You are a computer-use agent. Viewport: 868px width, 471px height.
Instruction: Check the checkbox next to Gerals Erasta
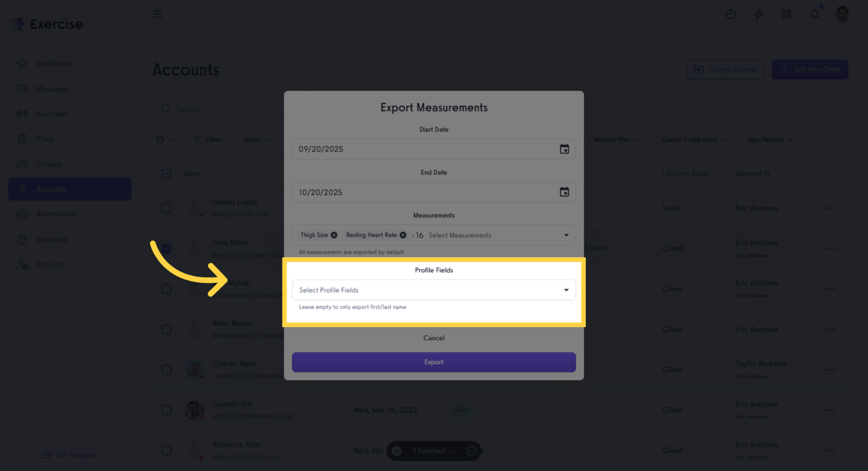point(166,208)
